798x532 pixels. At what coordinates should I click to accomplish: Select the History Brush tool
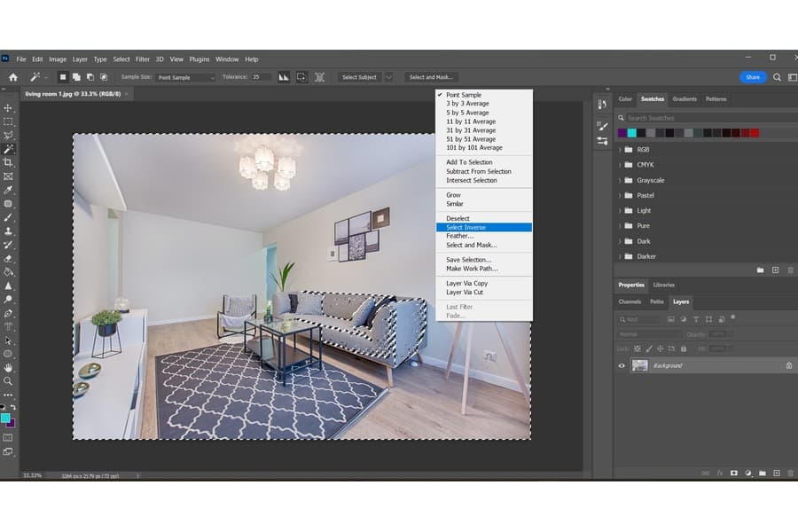click(8, 245)
